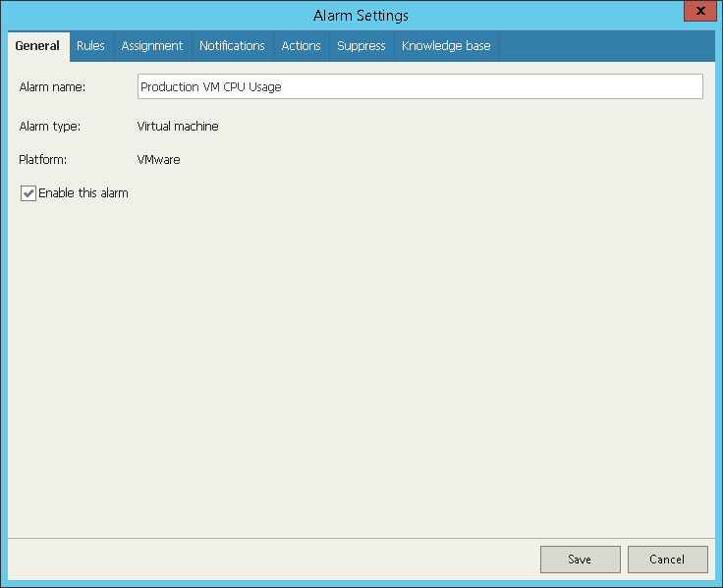Open the Rules tab
Screen dimensions: 723x588
[x=90, y=46]
